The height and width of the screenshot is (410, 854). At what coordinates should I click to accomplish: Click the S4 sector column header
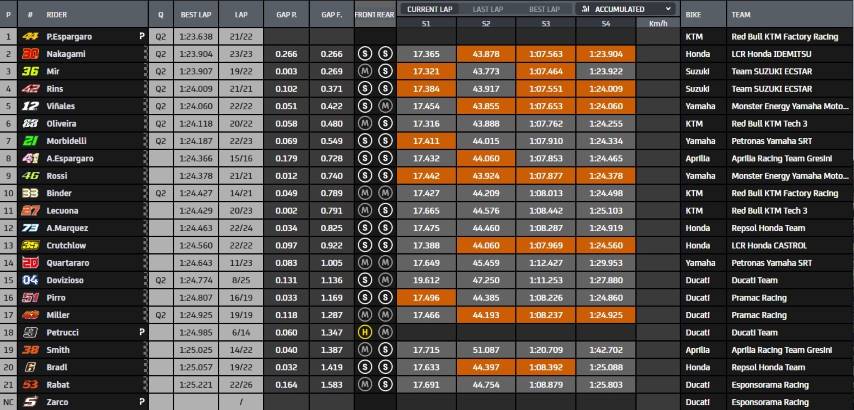coord(606,23)
